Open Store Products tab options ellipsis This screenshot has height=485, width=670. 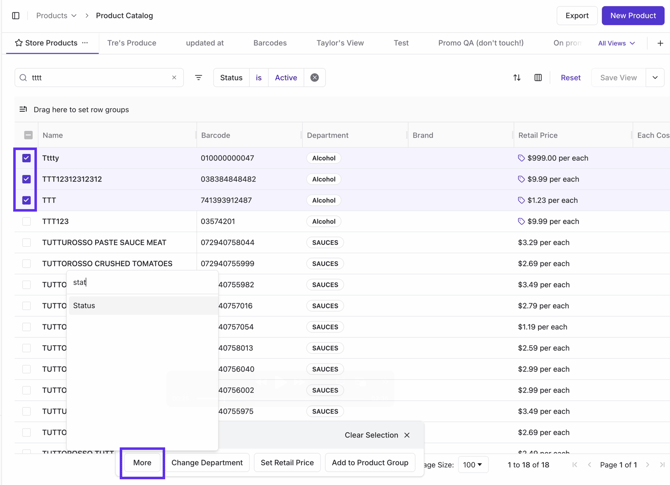[x=85, y=43]
